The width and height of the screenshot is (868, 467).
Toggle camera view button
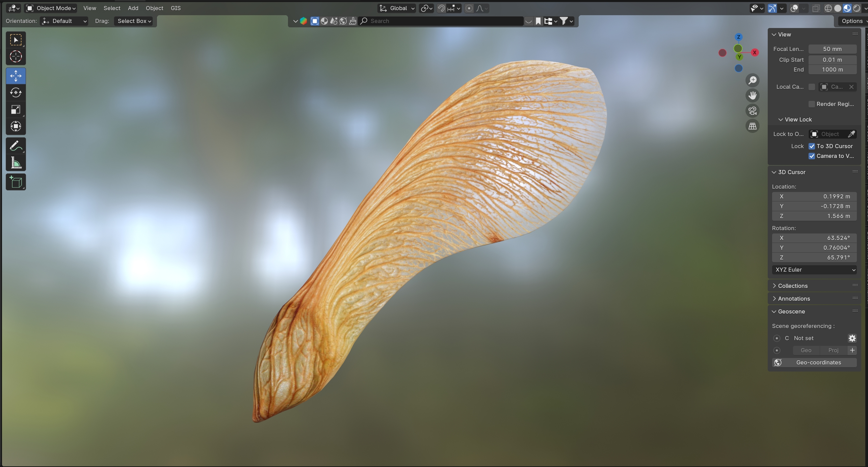[752, 111]
